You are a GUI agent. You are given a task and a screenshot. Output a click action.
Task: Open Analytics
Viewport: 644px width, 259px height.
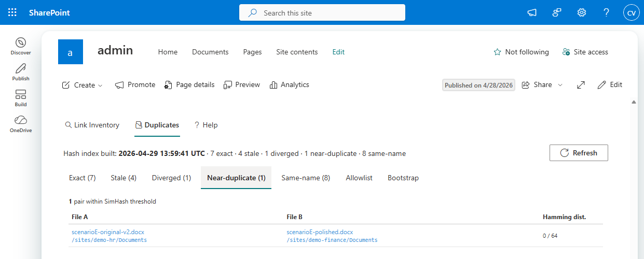(290, 84)
